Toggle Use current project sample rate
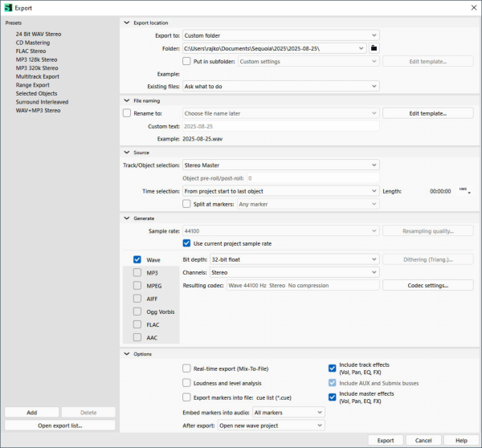 pyautogui.click(x=187, y=243)
